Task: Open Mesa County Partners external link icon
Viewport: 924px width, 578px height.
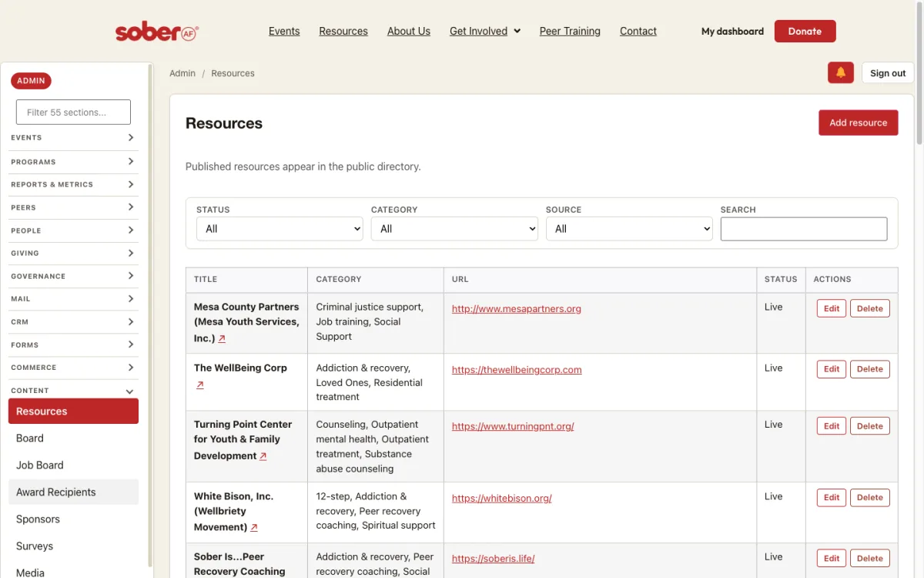Action: [222, 338]
